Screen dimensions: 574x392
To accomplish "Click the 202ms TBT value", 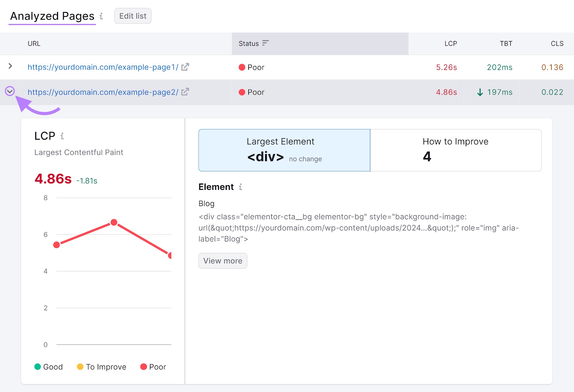I will pyautogui.click(x=499, y=67).
